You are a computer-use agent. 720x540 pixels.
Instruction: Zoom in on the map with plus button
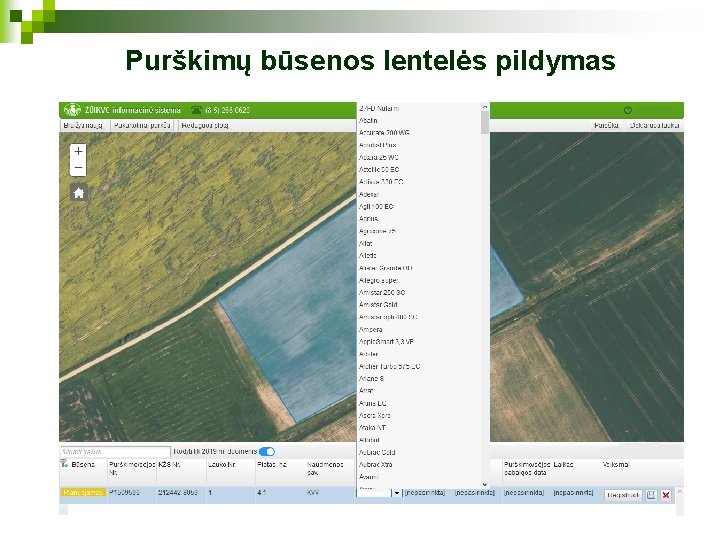(x=79, y=151)
